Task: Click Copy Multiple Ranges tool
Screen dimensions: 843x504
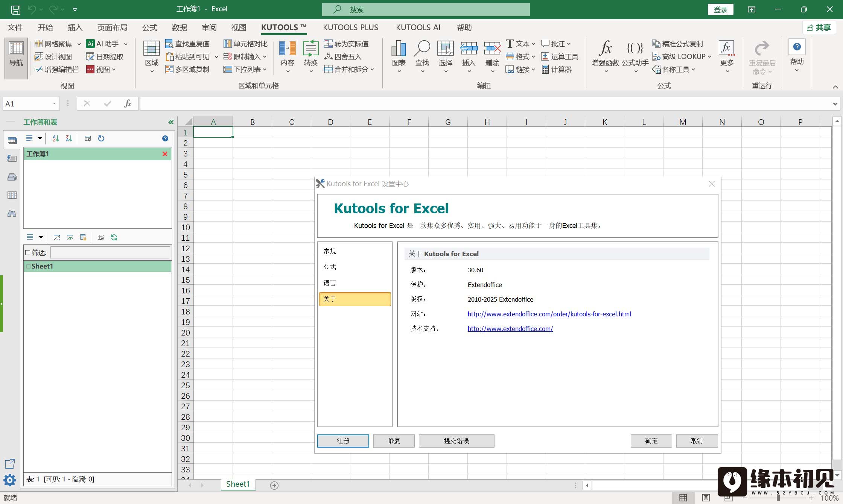Action: [187, 69]
